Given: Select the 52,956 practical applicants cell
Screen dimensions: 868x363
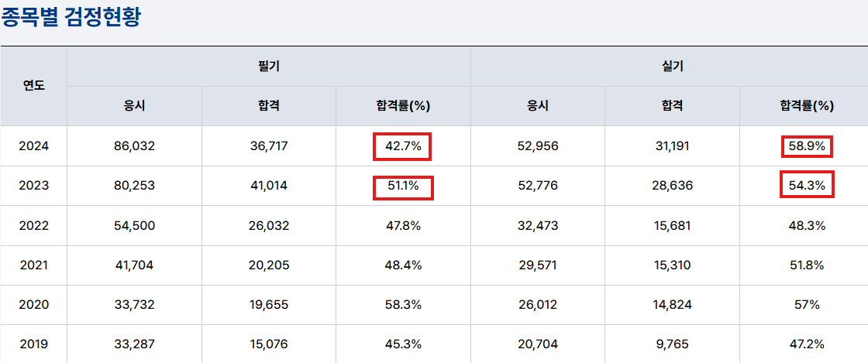Looking at the screenshot, I should pyautogui.click(x=538, y=146).
